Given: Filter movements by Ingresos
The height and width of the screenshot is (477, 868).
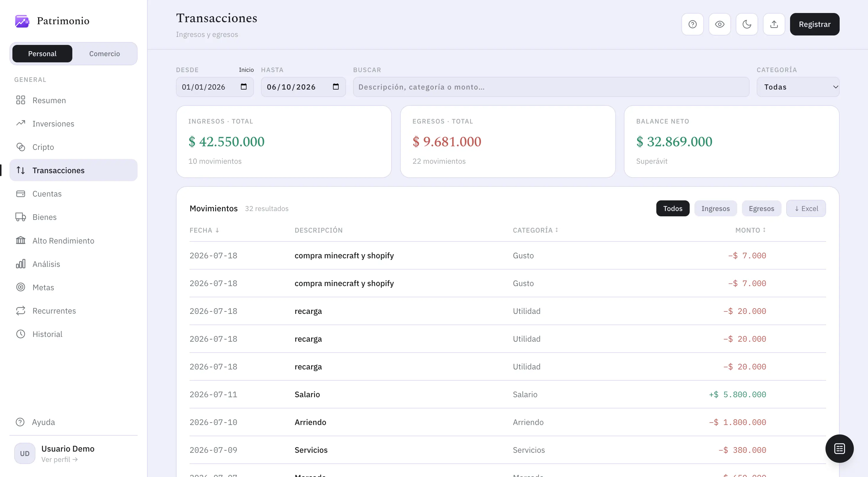Looking at the screenshot, I should 715,208.
